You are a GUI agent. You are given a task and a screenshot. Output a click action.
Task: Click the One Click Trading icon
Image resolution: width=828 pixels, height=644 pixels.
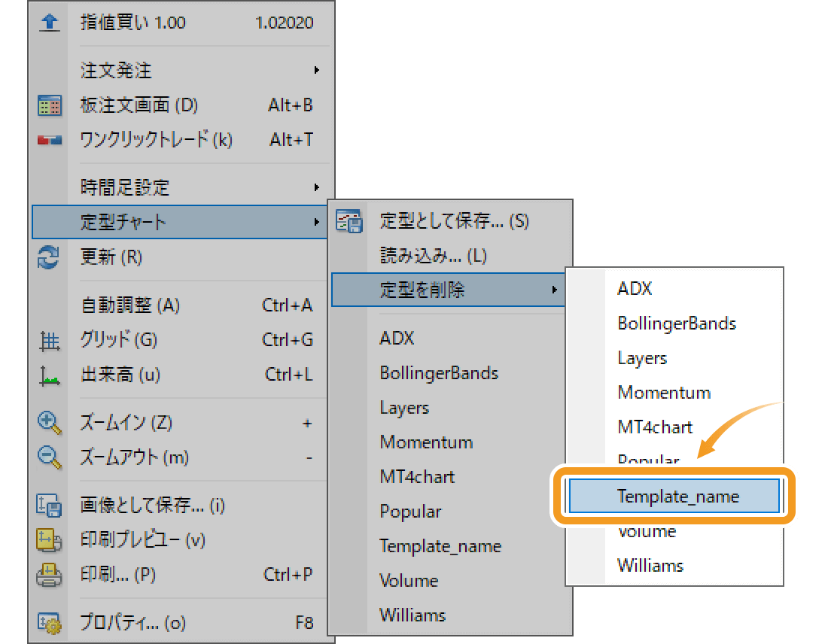point(50,140)
